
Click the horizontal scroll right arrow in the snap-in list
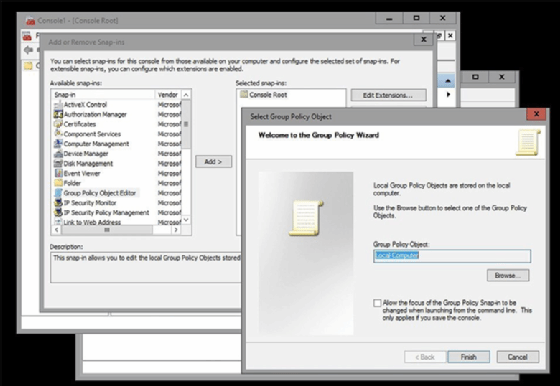click(176, 230)
